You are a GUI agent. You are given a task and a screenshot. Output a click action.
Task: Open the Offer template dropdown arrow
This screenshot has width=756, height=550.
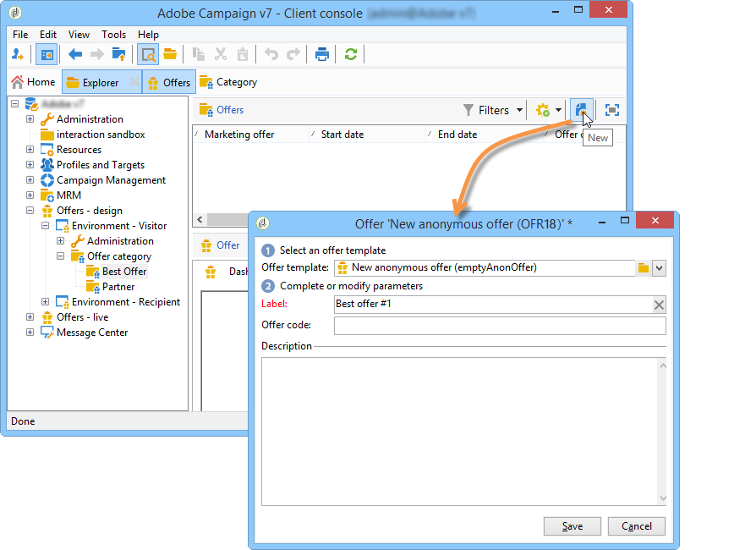(x=659, y=267)
